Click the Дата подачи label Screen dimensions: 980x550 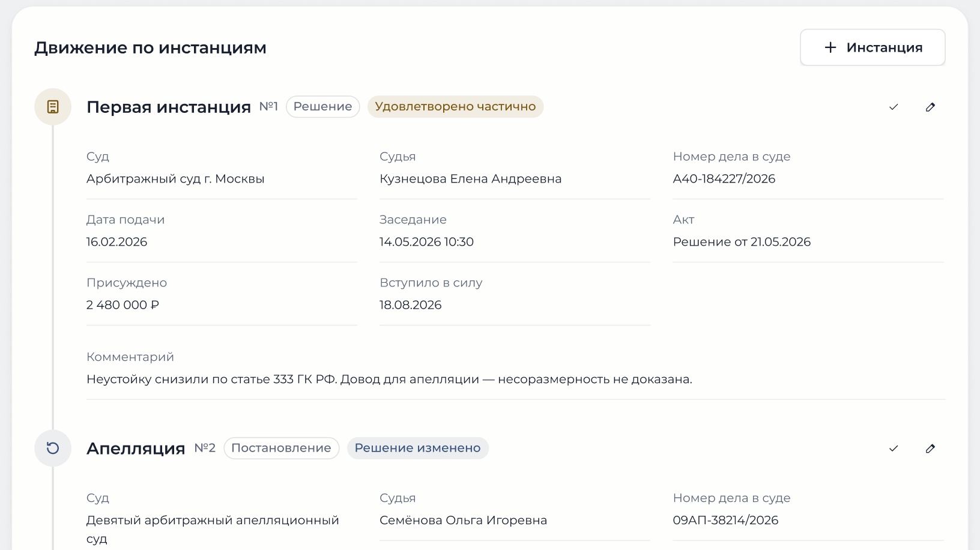pos(126,220)
